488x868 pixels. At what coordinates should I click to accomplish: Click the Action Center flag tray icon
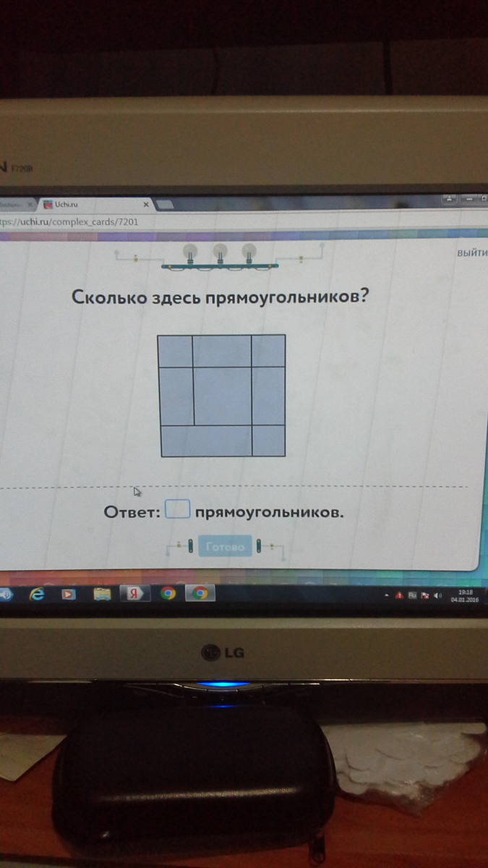point(425,595)
